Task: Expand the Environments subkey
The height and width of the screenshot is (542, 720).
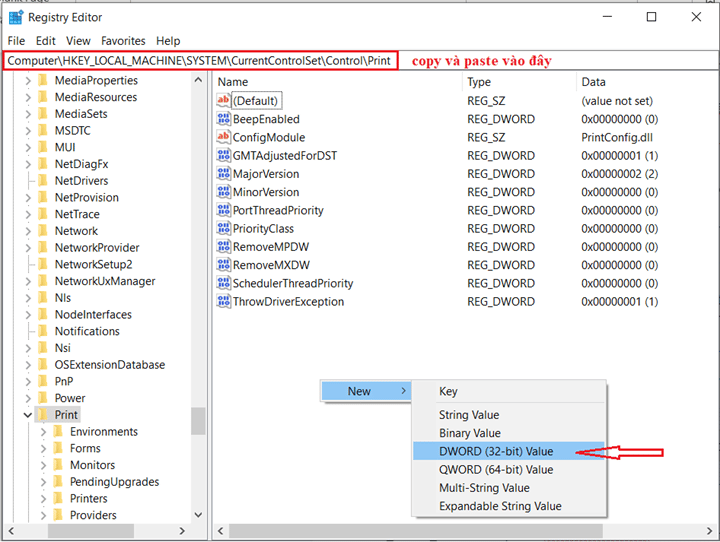Action: pyautogui.click(x=42, y=432)
